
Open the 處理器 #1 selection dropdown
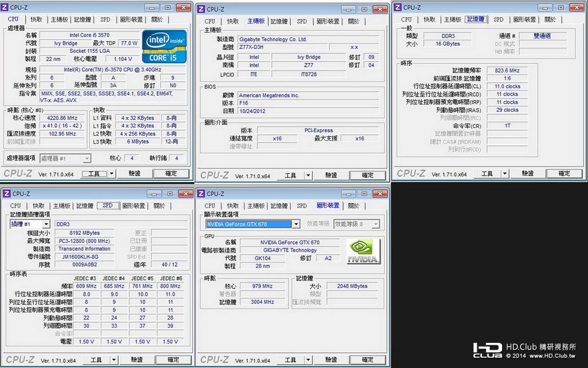(x=87, y=159)
